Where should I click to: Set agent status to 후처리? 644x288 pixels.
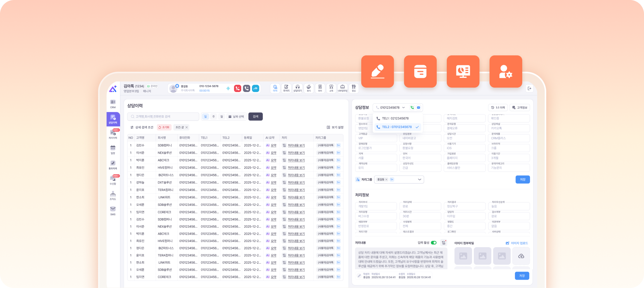(x=286, y=88)
